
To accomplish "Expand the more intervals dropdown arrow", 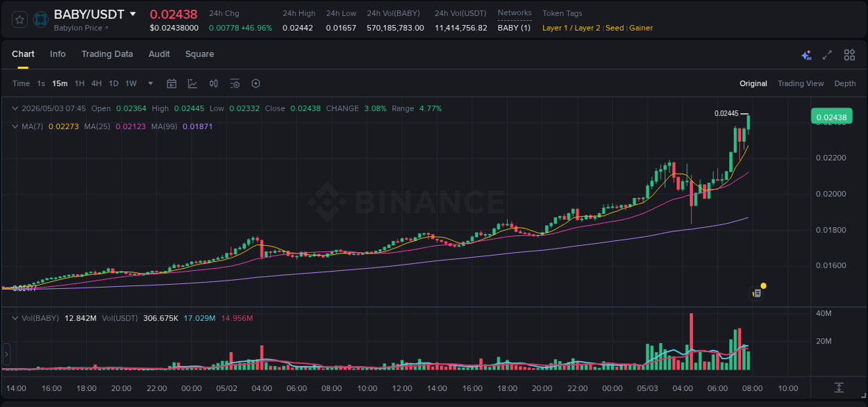I will [x=151, y=83].
